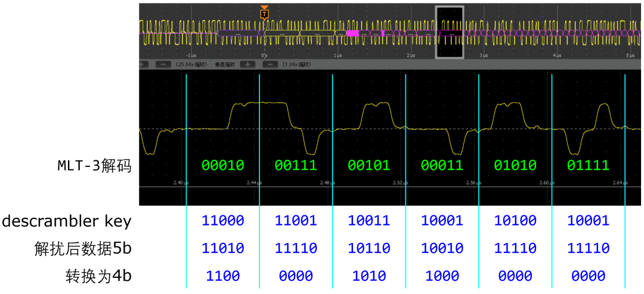Click the 转换为4b row label
The height and width of the screenshot is (294, 644).
98,276
